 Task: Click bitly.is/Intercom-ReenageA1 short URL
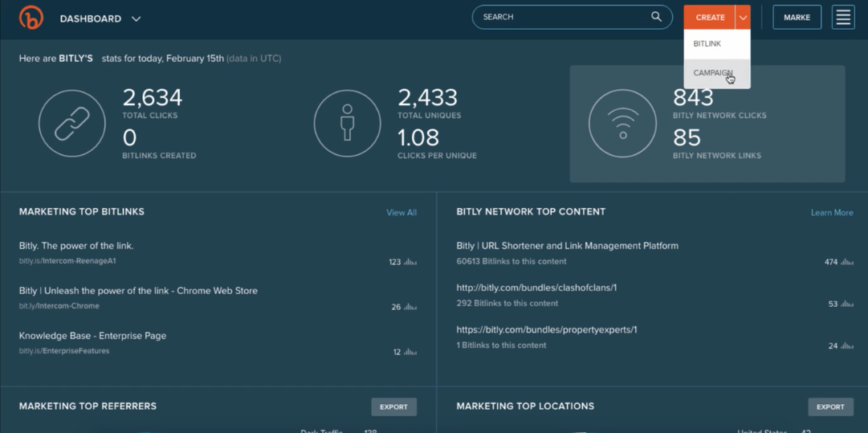(x=67, y=261)
